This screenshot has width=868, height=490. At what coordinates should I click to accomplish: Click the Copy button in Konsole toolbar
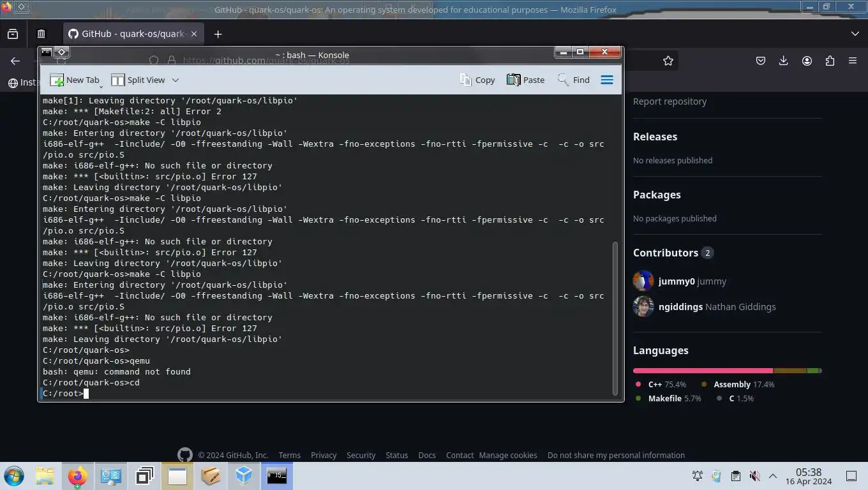pos(477,80)
